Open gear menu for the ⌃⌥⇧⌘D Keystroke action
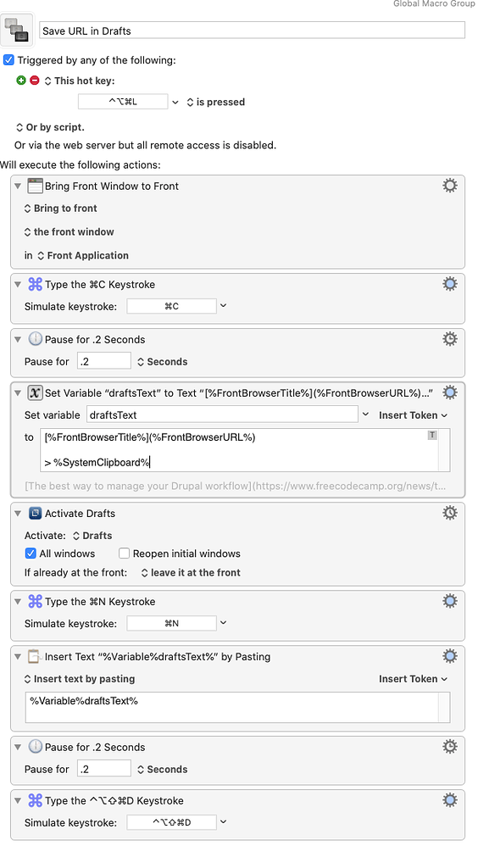 pyautogui.click(x=450, y=800)
